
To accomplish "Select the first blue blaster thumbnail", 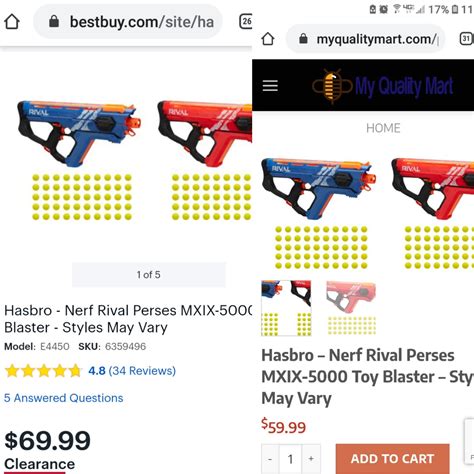I will tap(286, 308).
